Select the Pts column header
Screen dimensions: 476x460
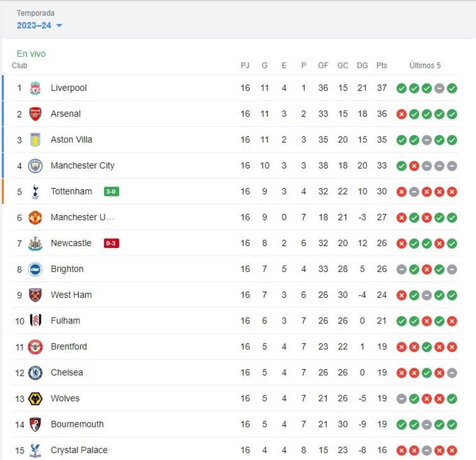(382, 65)
